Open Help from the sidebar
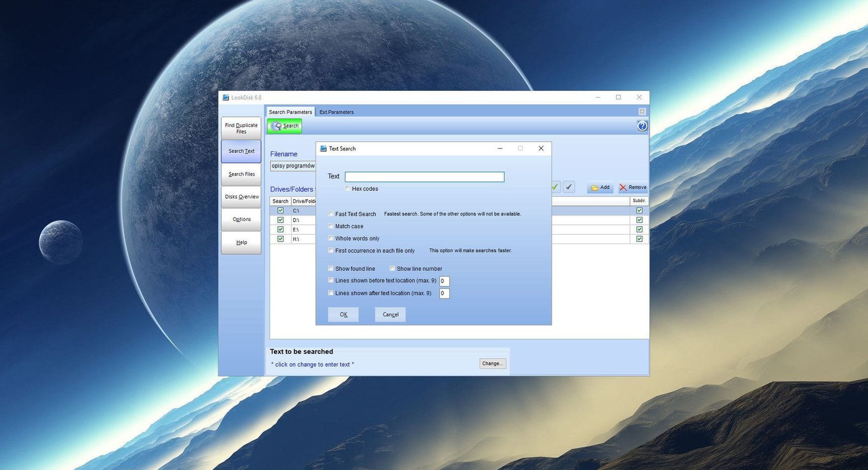This screenshot has width=868, height=470. [x=241, y=243]
